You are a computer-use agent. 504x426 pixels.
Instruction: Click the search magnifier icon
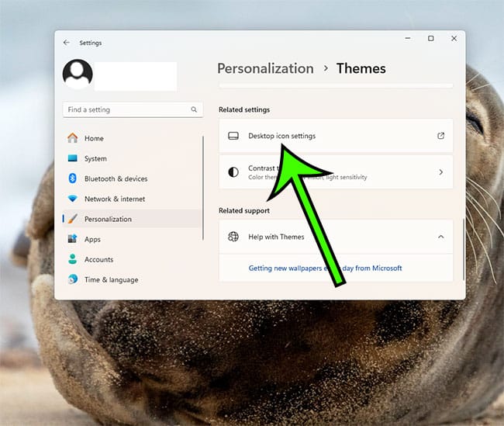click(194, 109)
